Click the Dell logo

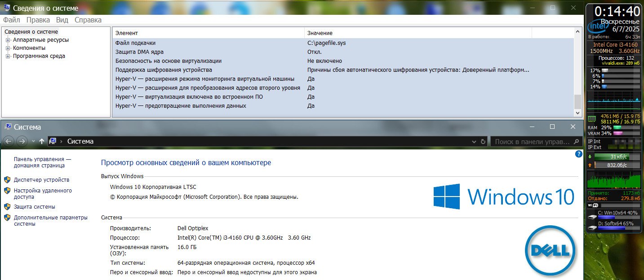551,250
